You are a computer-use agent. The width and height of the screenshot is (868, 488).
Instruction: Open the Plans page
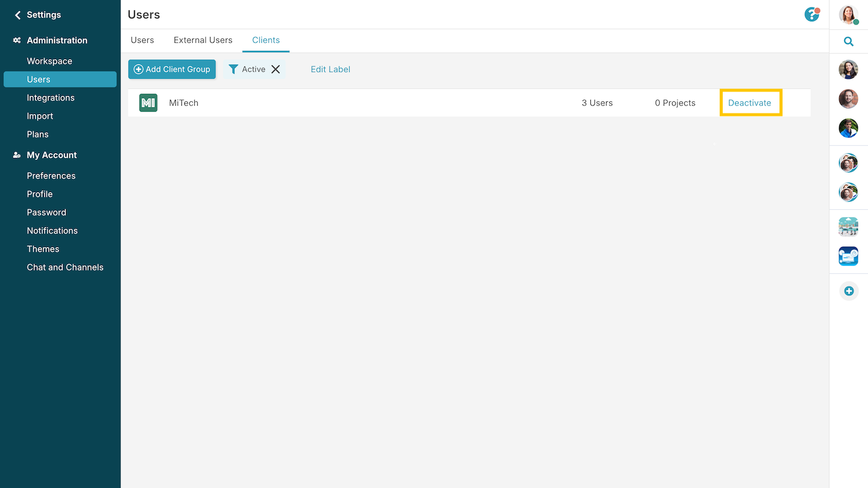(x=38, y=134)
